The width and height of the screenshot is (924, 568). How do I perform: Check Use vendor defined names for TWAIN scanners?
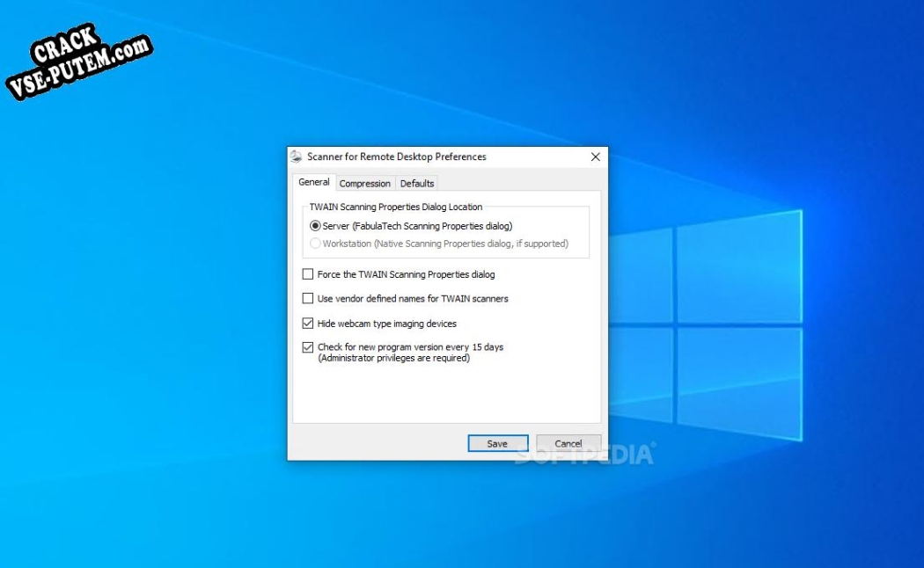(x=309, y=299)
